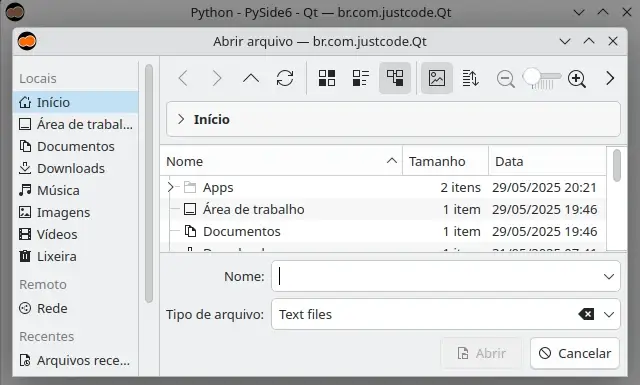Go back with the left arrow
Image resolution: width=640 pixels, height=385 pixels.
(183, 78)
